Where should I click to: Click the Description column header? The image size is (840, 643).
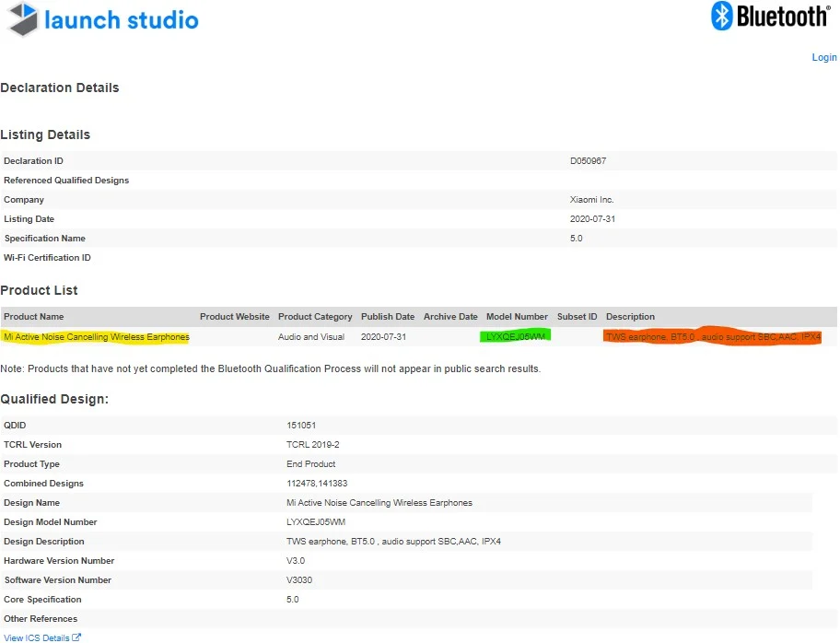point(630,317)
